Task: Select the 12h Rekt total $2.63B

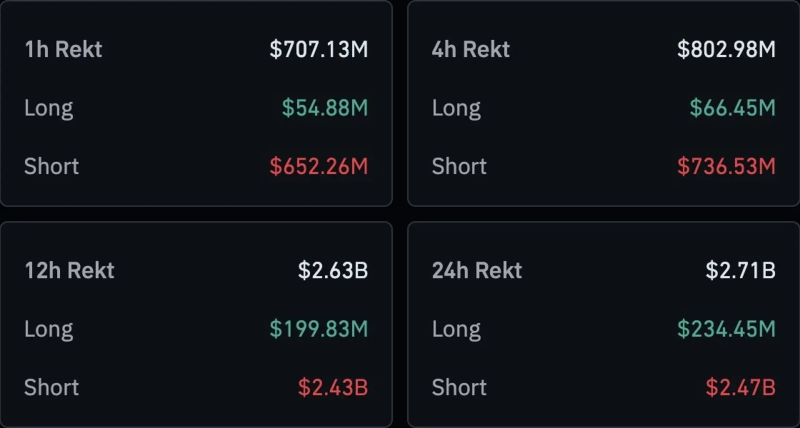Action: pos(333,270)
